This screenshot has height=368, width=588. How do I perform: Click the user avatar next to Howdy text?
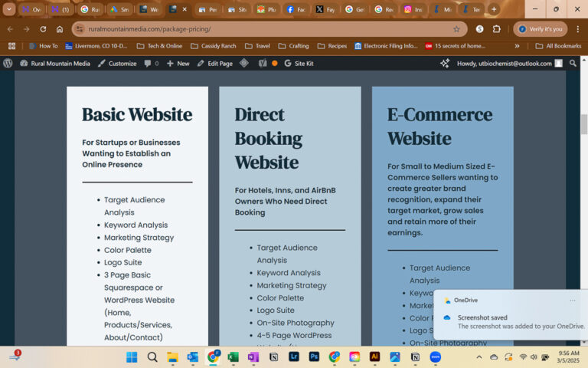click(x=558, y=64)
